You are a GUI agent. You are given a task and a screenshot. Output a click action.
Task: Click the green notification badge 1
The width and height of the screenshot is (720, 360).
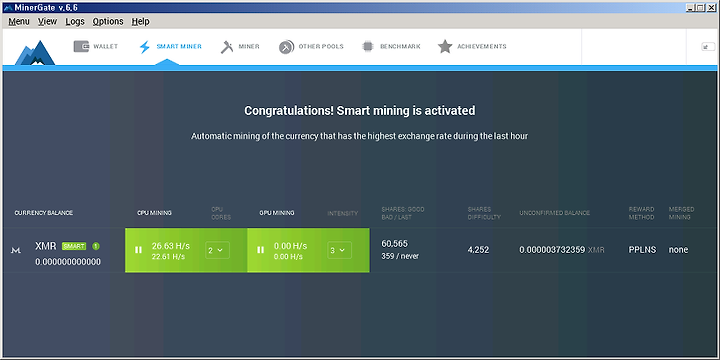click(x=96, y=246)
